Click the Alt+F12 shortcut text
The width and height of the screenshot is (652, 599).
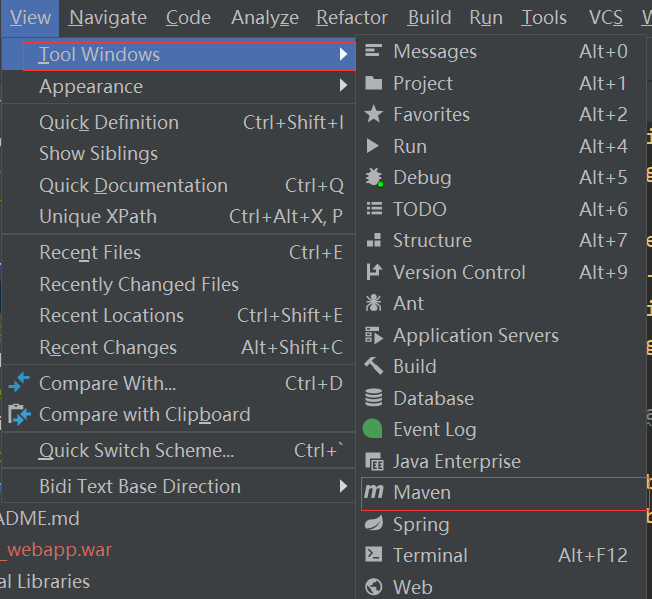click(x=593, y=555)
